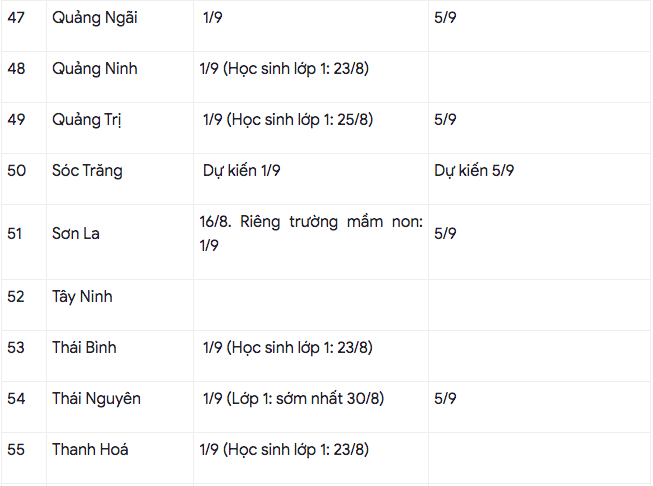Screen dimensions: 653x486
Task: Select the "Thái Nguyên" cell
Action: point(96,399)
